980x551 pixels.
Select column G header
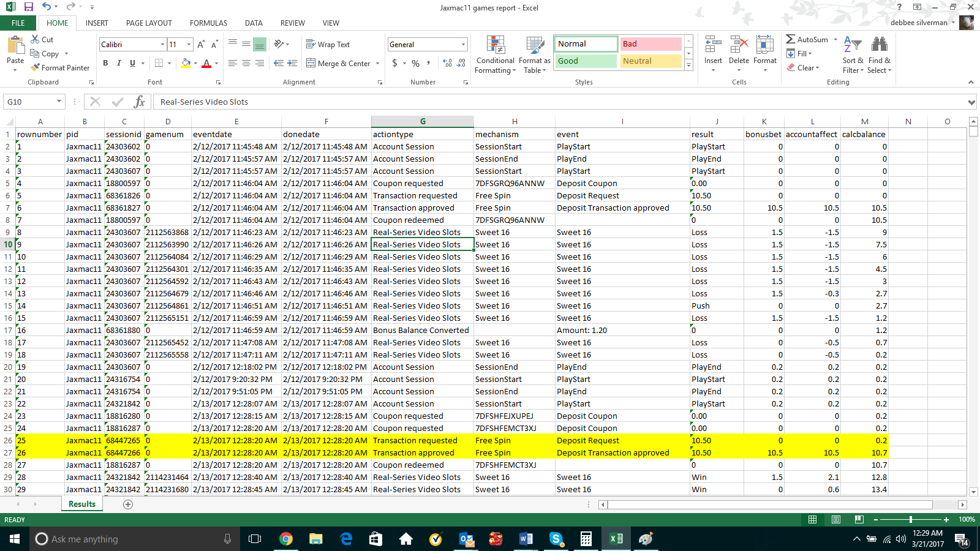pos(423,121)
